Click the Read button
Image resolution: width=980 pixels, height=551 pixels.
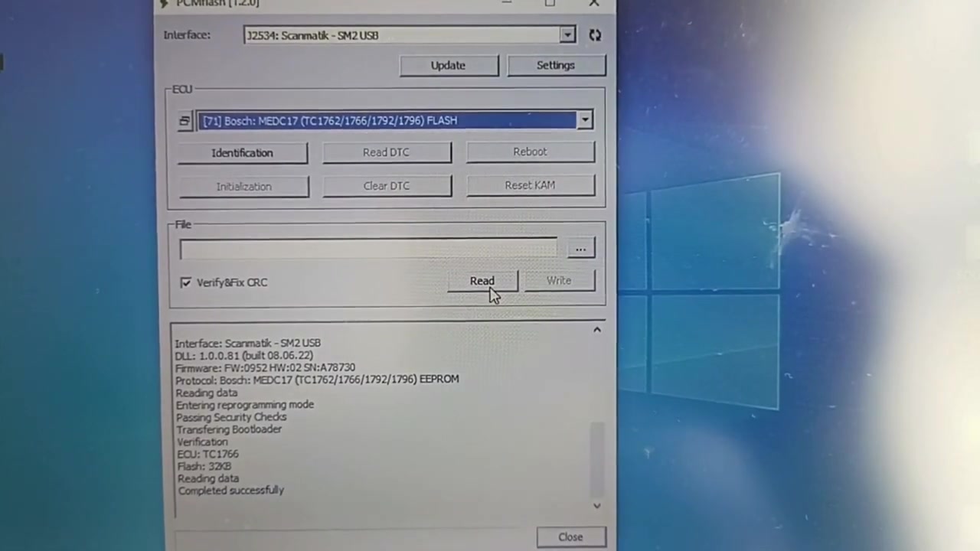[x=482, y=281]
